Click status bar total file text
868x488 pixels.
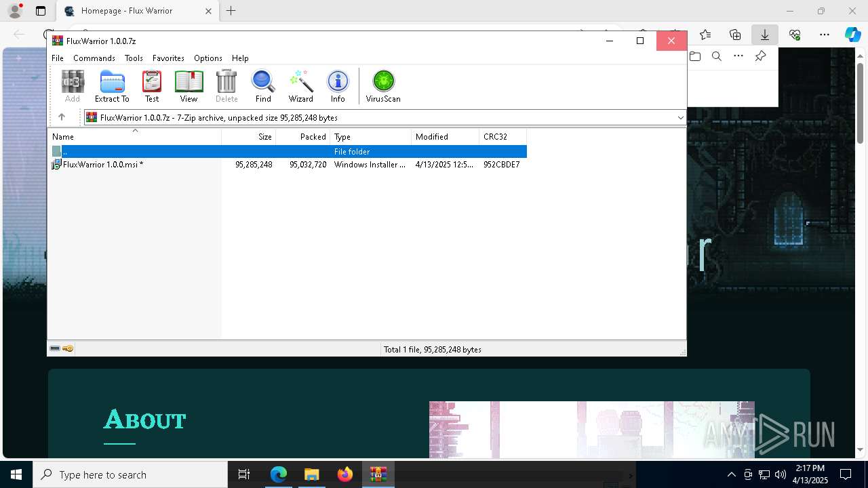(433, 350)
